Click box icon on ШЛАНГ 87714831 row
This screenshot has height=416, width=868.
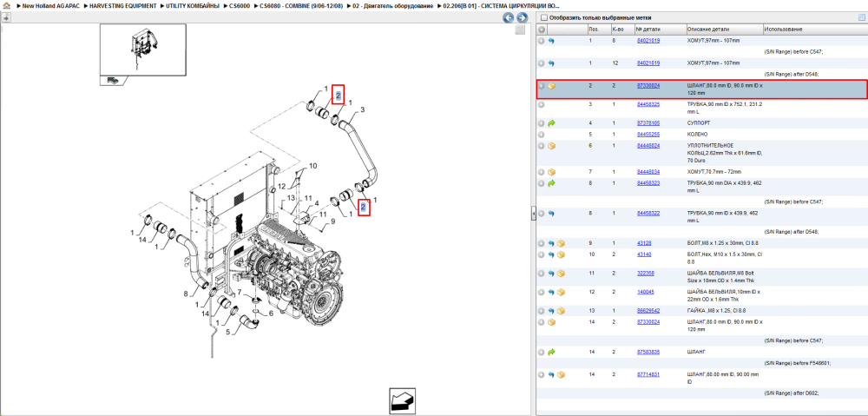pos(561,375)
